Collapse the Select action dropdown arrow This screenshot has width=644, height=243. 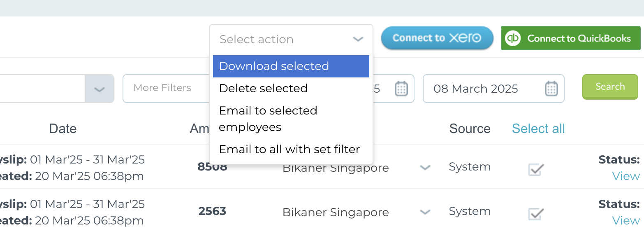(x=358, y=39)
